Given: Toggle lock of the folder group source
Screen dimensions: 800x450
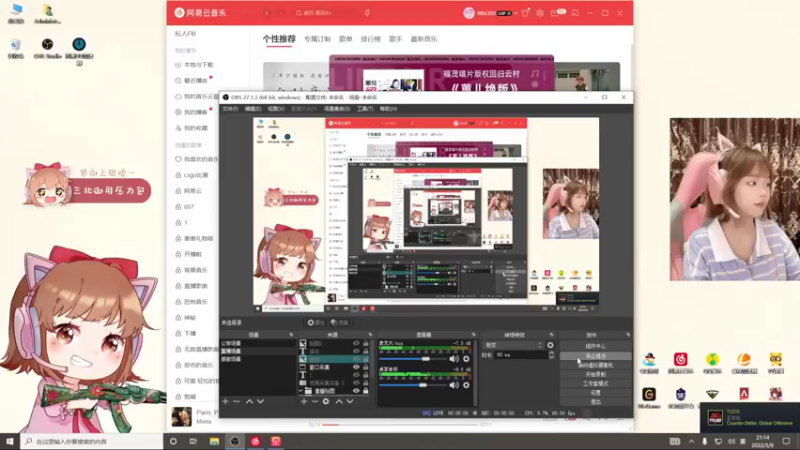Looking at the screenshot, I should coord(365,391).
